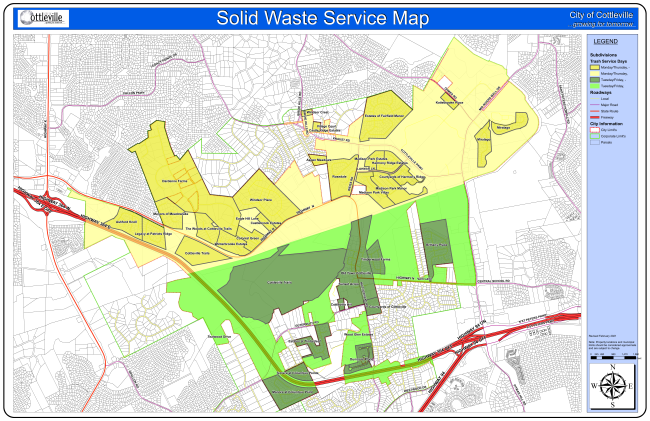Click the 'Central School Rd' road label
The image size is (650, 421).
point(492,281)
